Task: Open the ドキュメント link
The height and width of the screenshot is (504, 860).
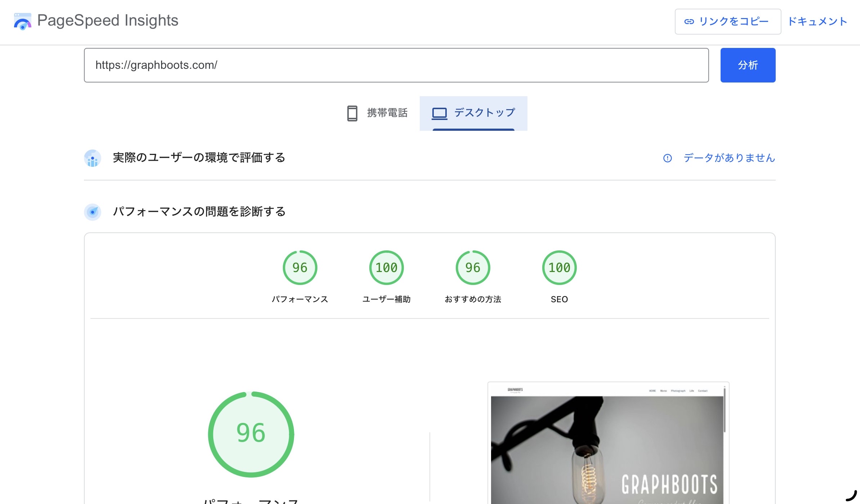Action: coord(817,22)
